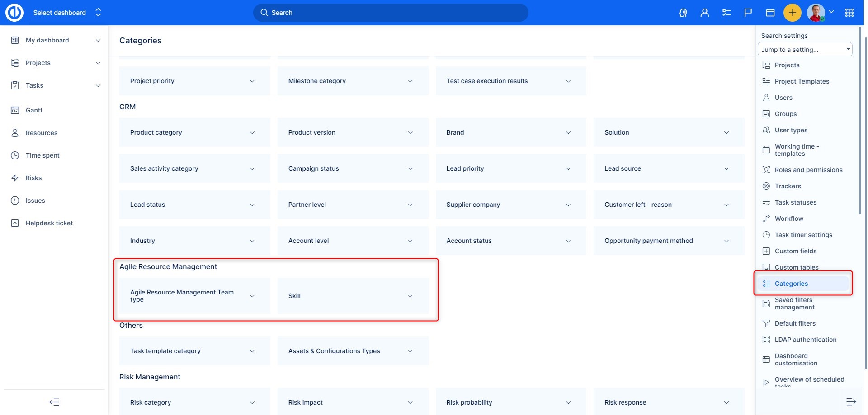Click the yellow plus create button
Image resolution: width=868 pixels, height=415 pixels.
[x=792, y=13]
